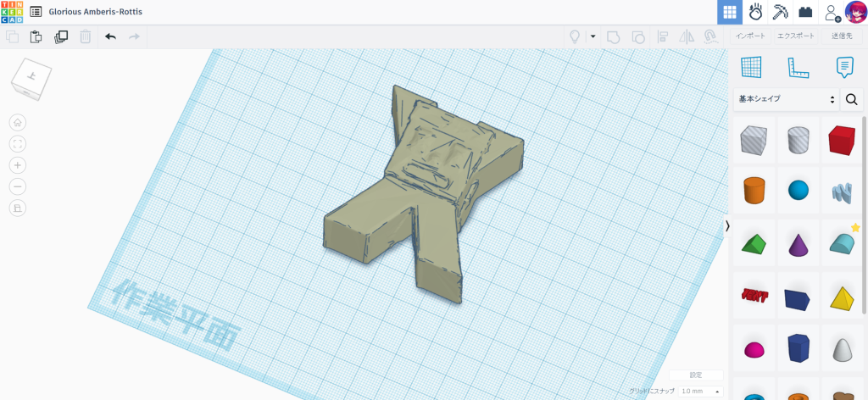Select the navy Wedge shape

click(x=797, y=298)
